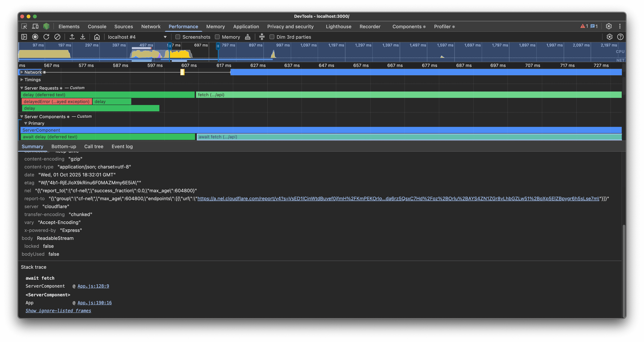Select the Summary tab
Viewport: 644px width, 342px height.
click(x=32, y=146)
